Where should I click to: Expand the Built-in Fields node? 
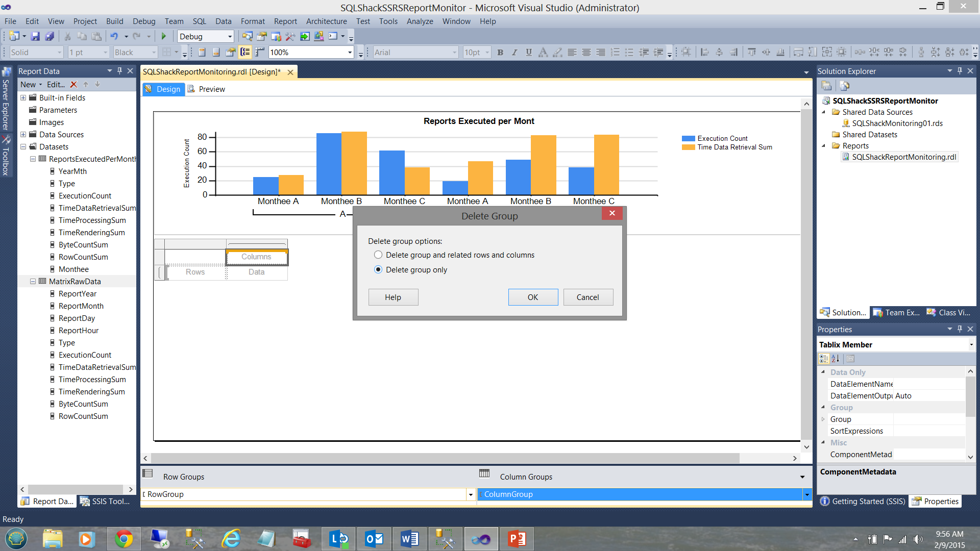23,97
